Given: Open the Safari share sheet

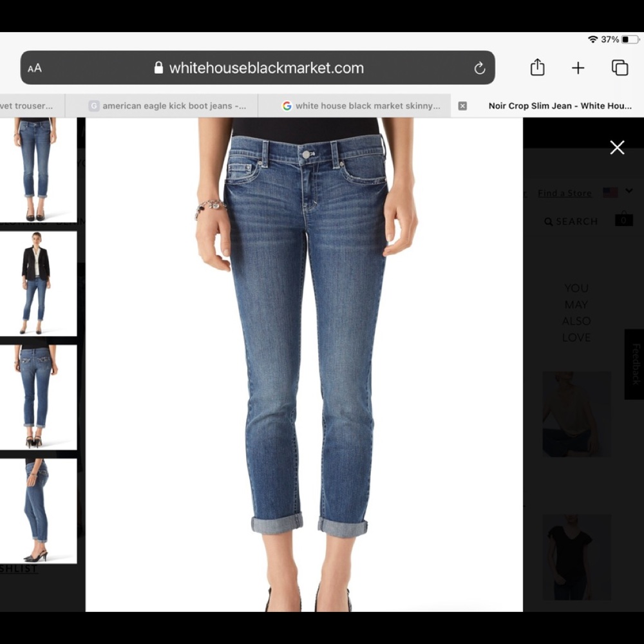Looking at the screenshot, I should (x=537, y=68).
